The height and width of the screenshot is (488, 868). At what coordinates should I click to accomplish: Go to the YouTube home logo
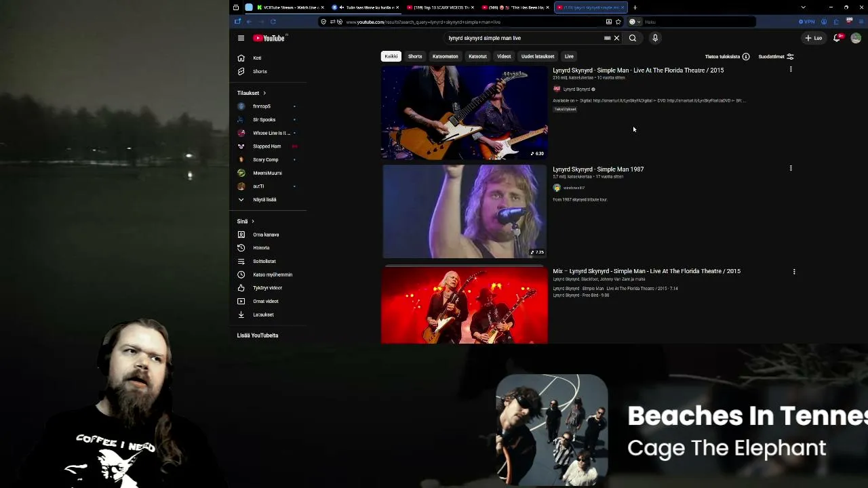coord(270,38)
